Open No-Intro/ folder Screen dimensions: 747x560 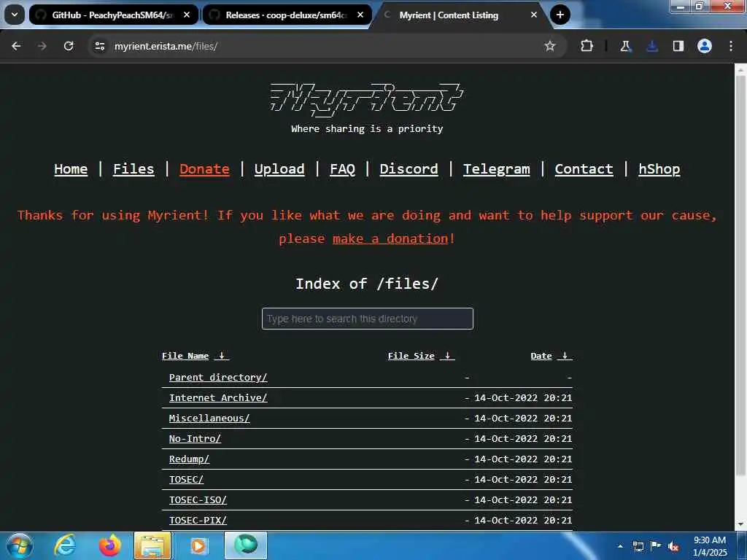(x=195, y=439)
